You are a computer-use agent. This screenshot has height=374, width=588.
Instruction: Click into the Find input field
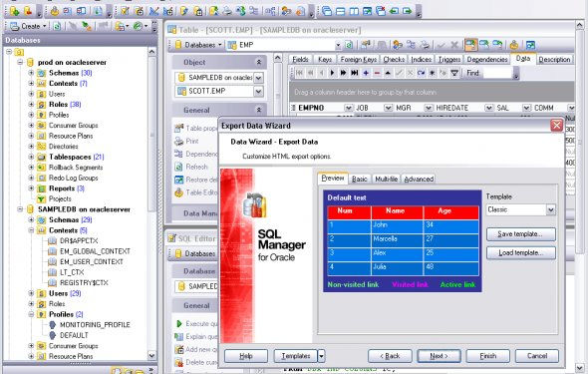[497, 73]
